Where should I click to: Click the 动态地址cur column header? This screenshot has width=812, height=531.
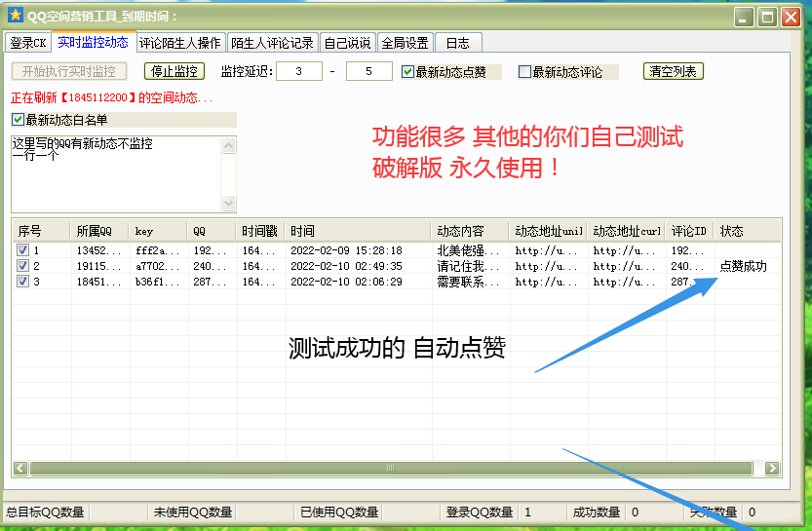tap(627, 231)
